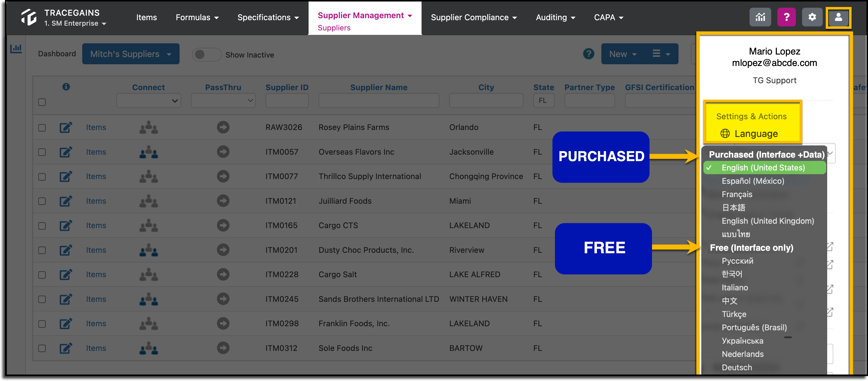Open the CAPA menu
This screenshot has height=381, width=868.
point(608,17)
